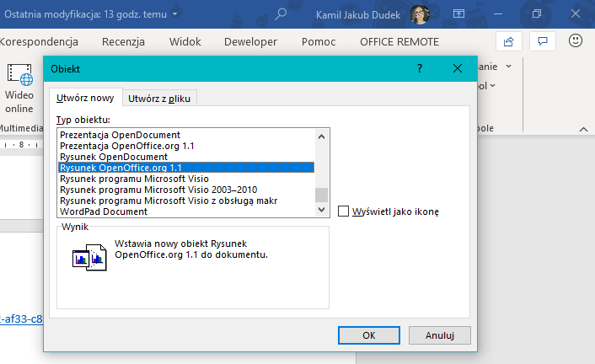Restore down the Word window

click(537, 14)
